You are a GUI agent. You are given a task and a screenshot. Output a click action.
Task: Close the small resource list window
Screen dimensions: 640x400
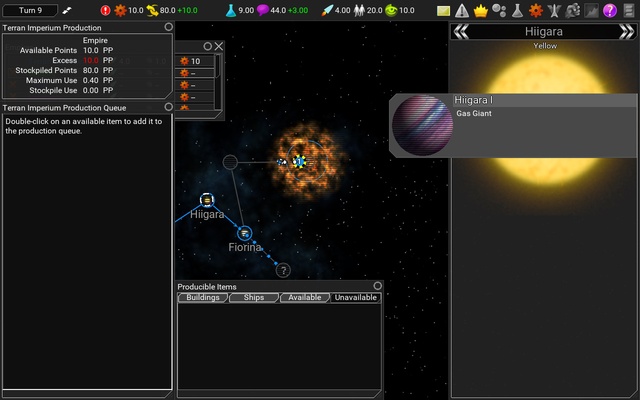219,46
